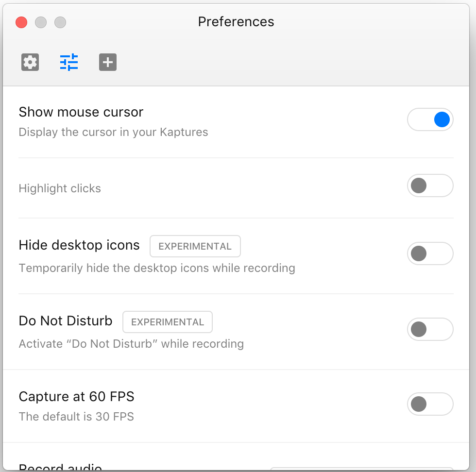Viewport: 476px width, 472px height.
Task: Click the Highlight clicks label
Action: tap(60, 188)
